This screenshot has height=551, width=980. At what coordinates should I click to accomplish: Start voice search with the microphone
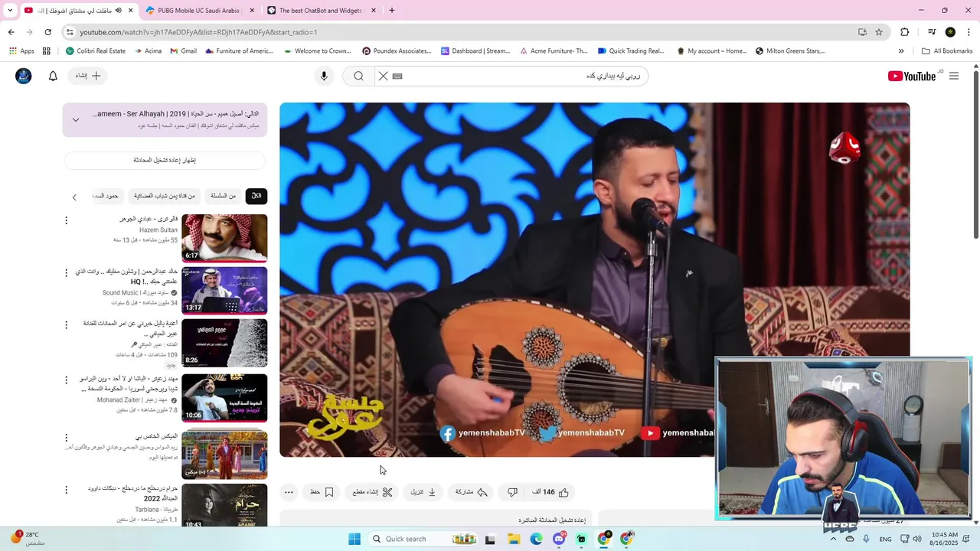coord(324,76)
